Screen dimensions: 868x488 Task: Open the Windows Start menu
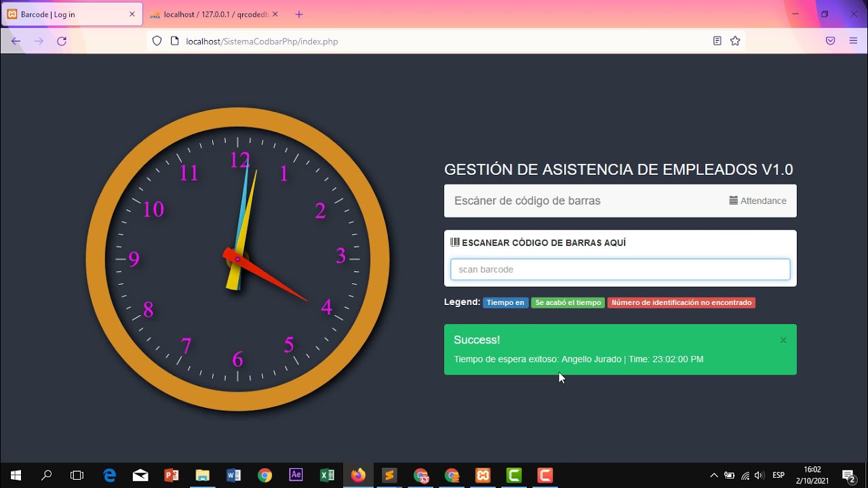(16, 475)
